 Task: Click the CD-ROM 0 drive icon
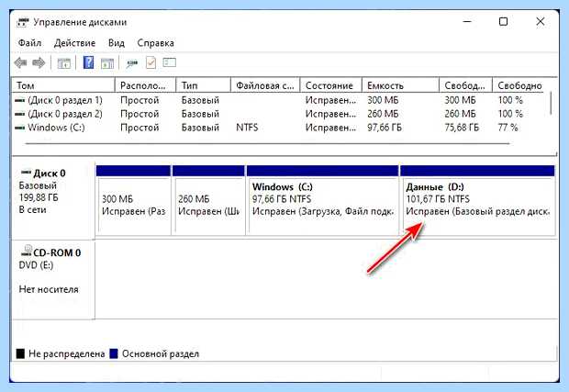(x=26, y=251)
